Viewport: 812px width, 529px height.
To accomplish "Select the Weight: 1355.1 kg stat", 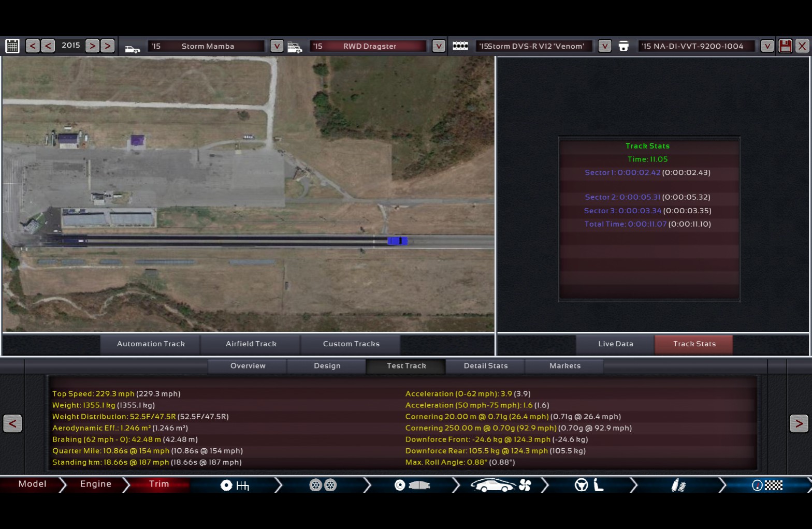I will pos(104,405).
